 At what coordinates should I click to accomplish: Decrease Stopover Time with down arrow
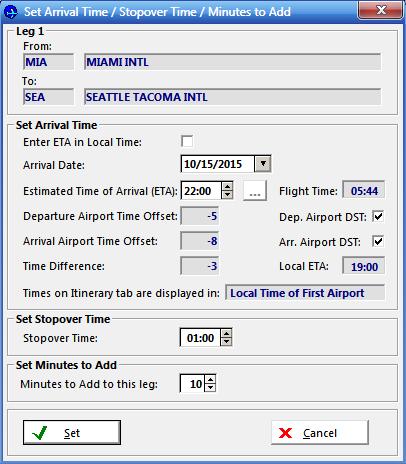226,342
